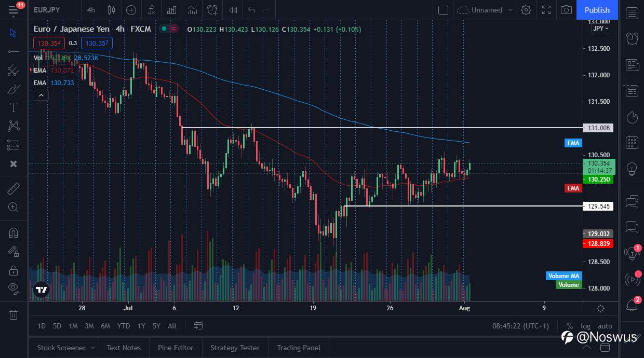Screen dimensions: 644x358
Task: Remove drawings with the X icon
Action: click(14, 164)
